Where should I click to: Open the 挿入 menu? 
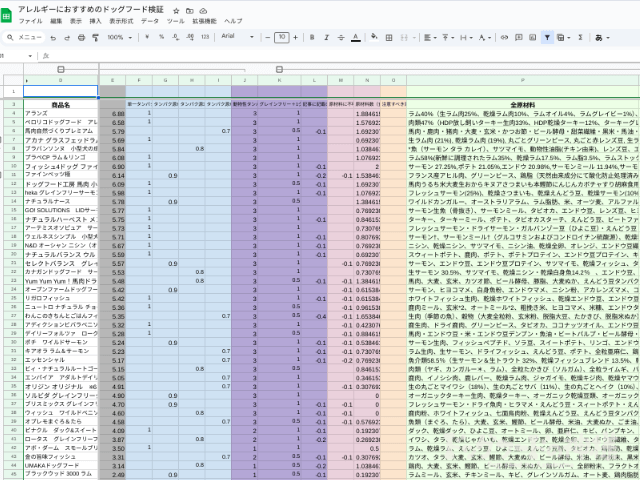click(96, 21)
